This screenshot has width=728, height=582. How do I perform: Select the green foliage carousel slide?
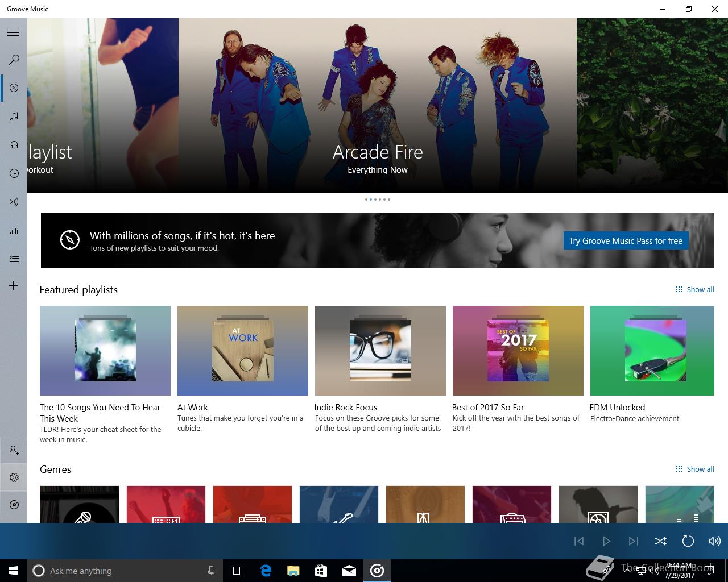652,106
